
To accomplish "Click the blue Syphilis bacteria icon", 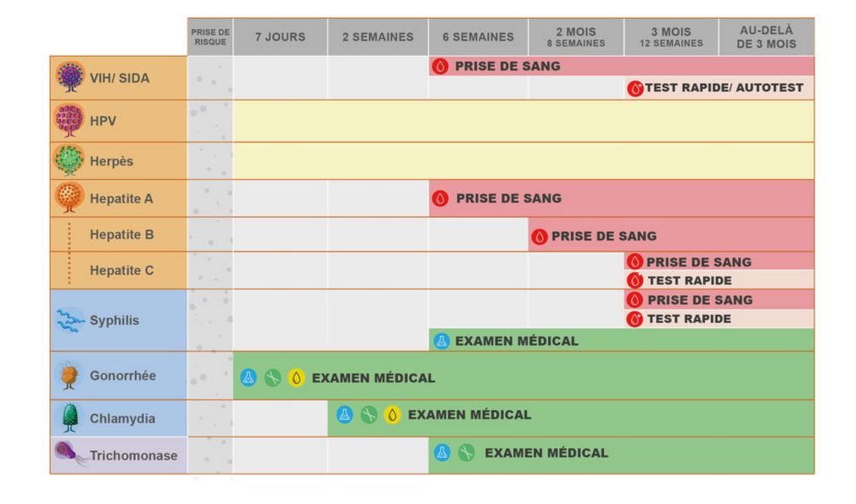I will [x=70, y=320].
